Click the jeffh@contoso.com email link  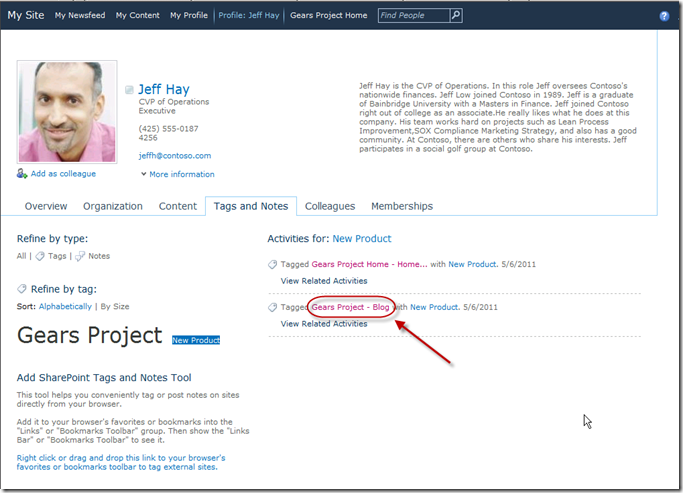(175, 155)
